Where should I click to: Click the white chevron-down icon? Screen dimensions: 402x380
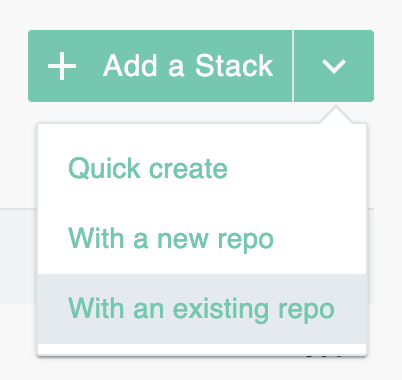334,66
